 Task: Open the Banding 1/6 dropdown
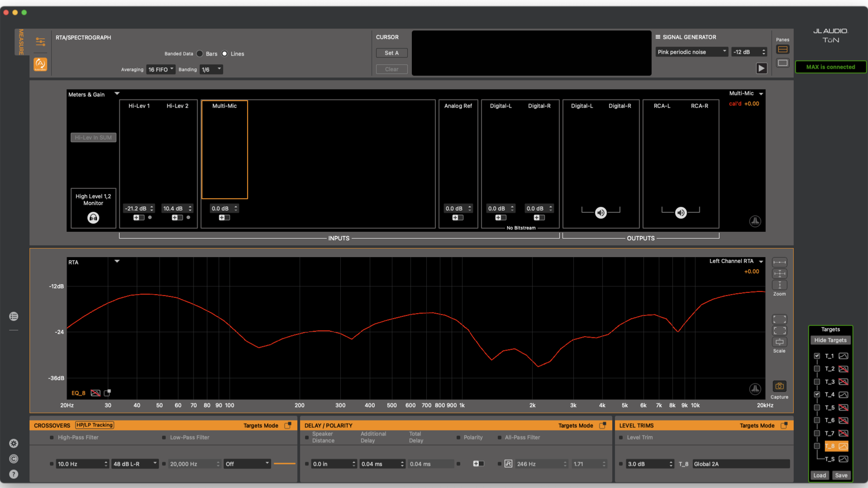[x=212, y=70]
